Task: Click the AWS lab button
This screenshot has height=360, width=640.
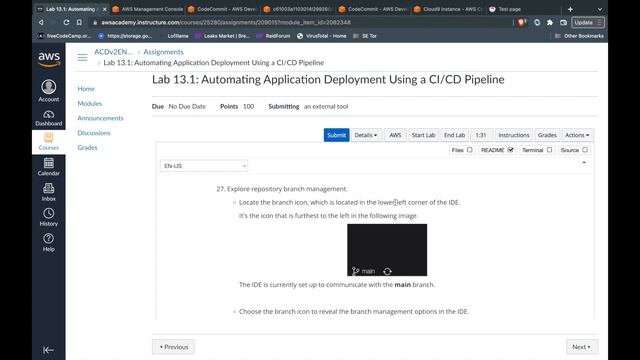Action: 395,135
